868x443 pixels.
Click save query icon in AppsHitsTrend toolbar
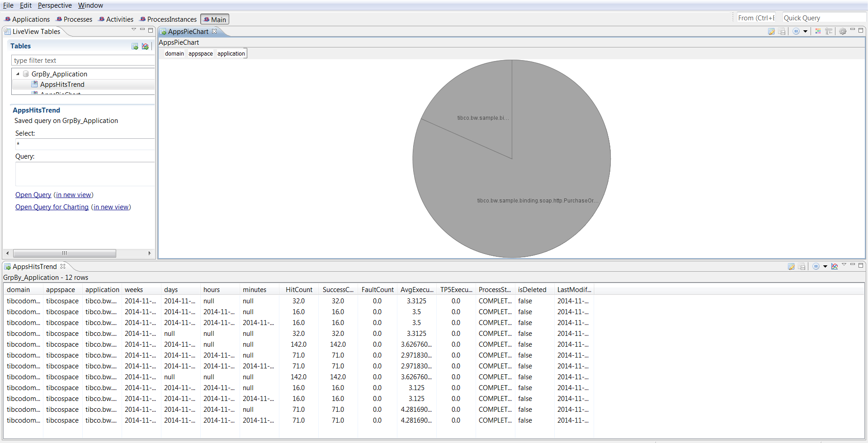[x=802, y=266]
